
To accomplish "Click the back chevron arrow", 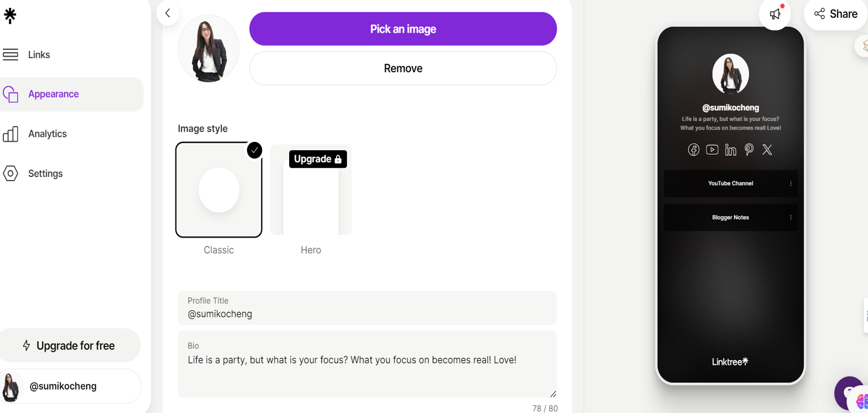I will 168,13.
